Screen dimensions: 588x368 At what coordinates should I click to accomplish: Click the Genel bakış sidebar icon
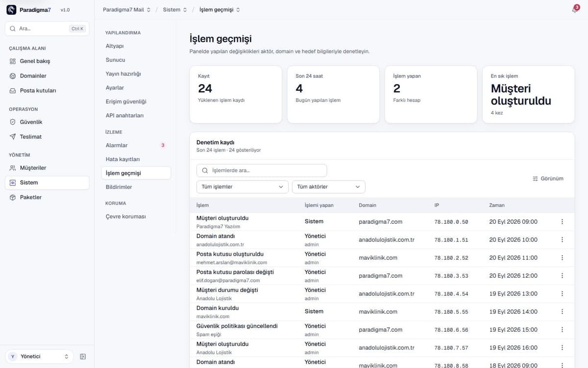(x=13, y=61)
